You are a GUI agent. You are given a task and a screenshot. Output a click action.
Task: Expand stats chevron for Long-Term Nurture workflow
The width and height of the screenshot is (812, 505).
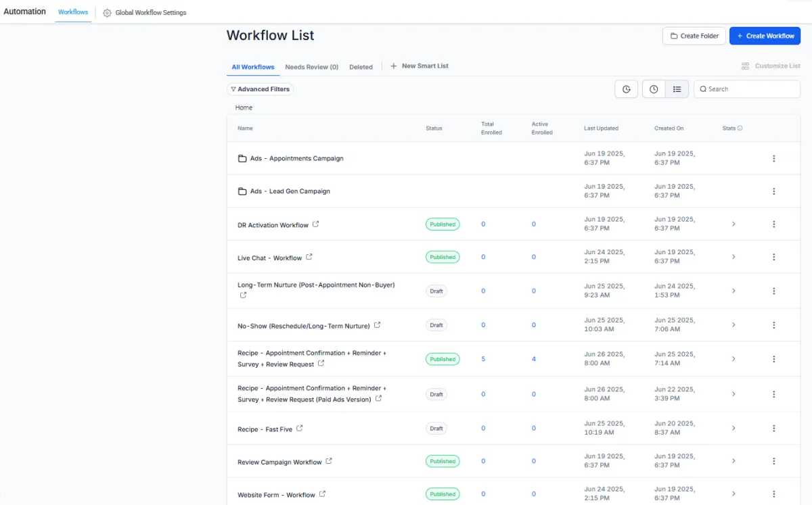[x=734, y=291]
